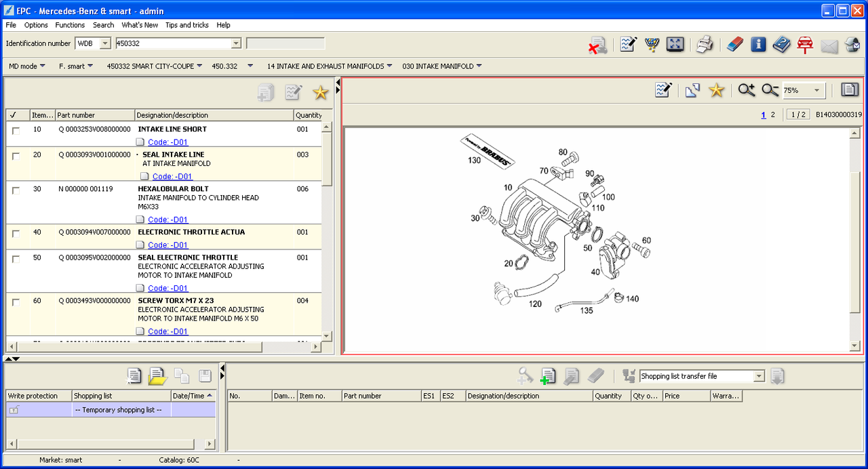Open the Functions menu
868x469 pixels.
[70, 25]
